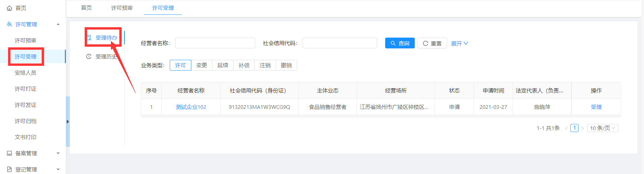Click the home icon in sidebar

(9, 8)
